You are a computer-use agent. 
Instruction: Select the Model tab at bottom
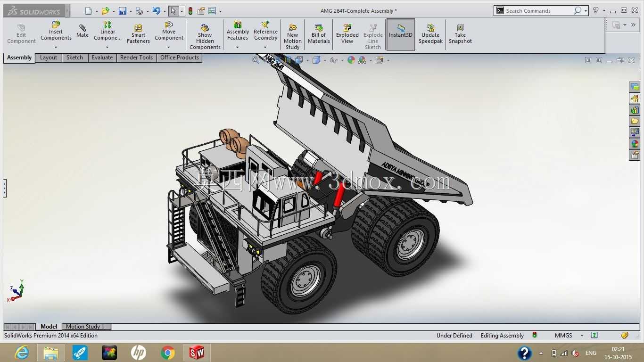pyautogui.click(x=49, y=327)
